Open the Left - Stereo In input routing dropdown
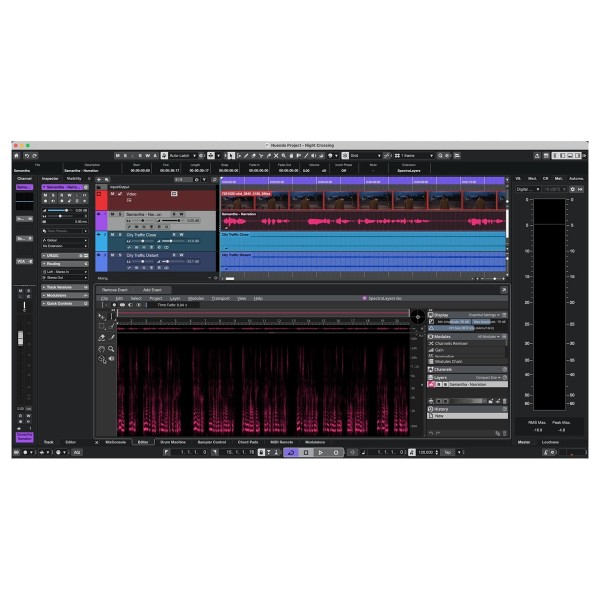This screenshot has height=600, width=600. click(x=65, y=272)
